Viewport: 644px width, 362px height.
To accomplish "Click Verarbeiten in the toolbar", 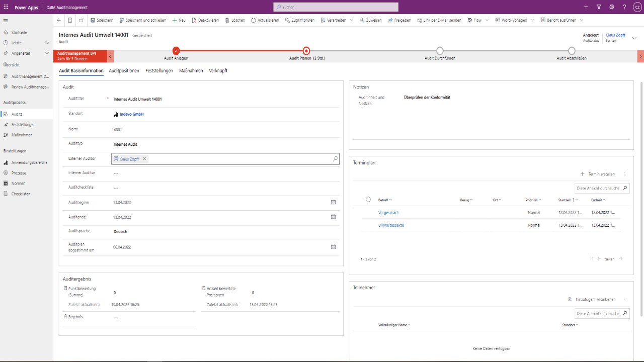I will [333, 20].
